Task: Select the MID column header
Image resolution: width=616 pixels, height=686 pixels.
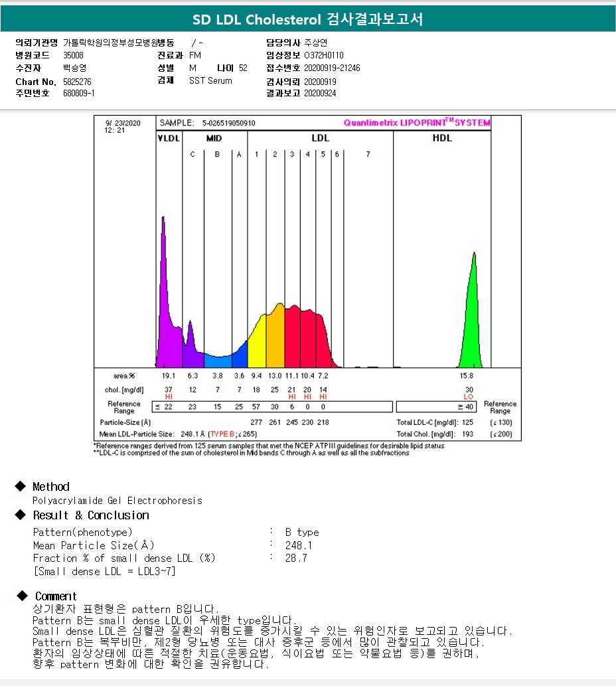Action: click(x=214, y=138)
